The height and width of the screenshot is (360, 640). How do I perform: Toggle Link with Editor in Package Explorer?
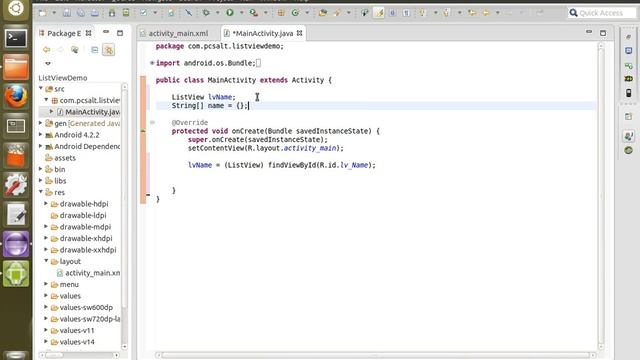click(109, 50)
